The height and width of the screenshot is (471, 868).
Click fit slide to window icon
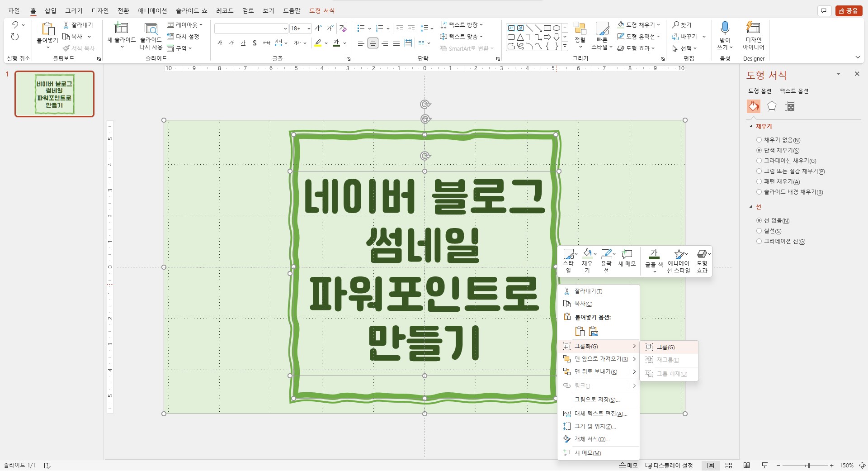click(x=862, y=466)
